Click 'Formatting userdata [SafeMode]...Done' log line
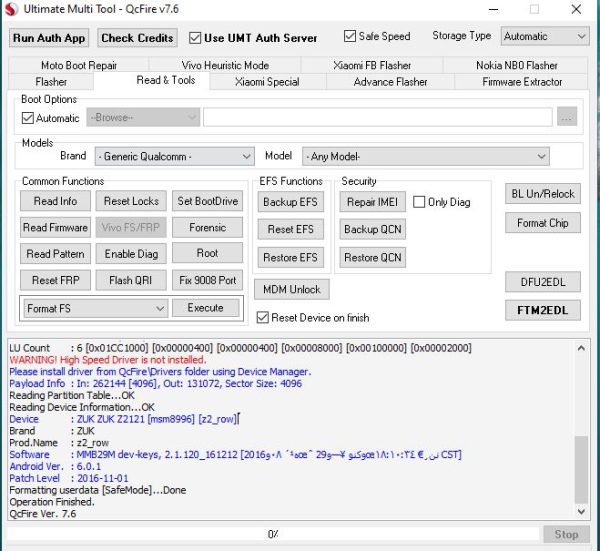This screenshot has height=551, width=600. tap(98, 490)
